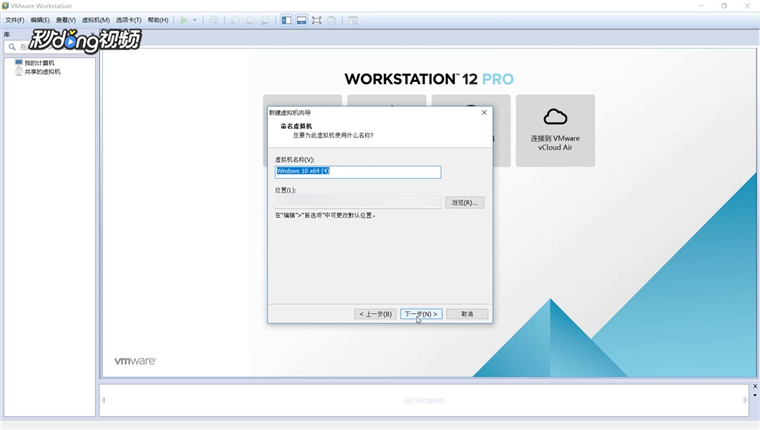Click the revert to snapshot toolbar icon
Image resolution: width=760 pixels, height=430 pixels.
pos(250,20)
